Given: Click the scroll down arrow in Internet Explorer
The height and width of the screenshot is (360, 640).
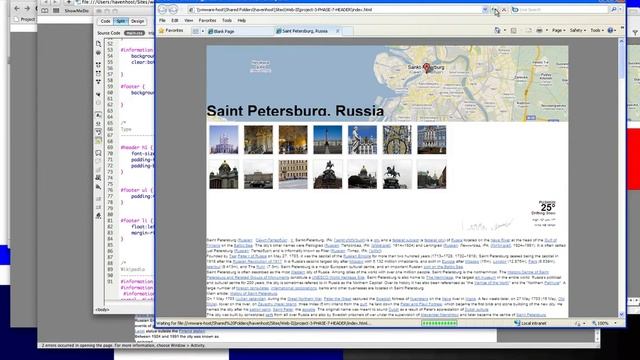Looking at the screenshot, I should point(622,315).
